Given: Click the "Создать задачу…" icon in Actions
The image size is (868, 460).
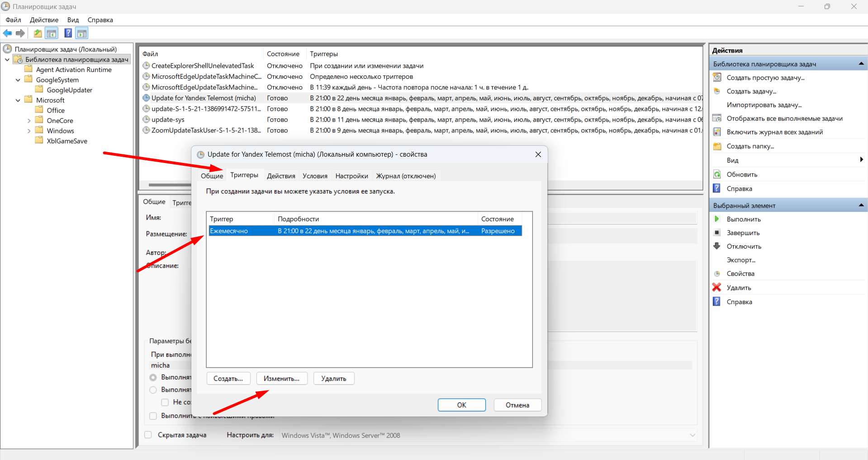Looking at the screenshot, I should (x=717, y=91).
